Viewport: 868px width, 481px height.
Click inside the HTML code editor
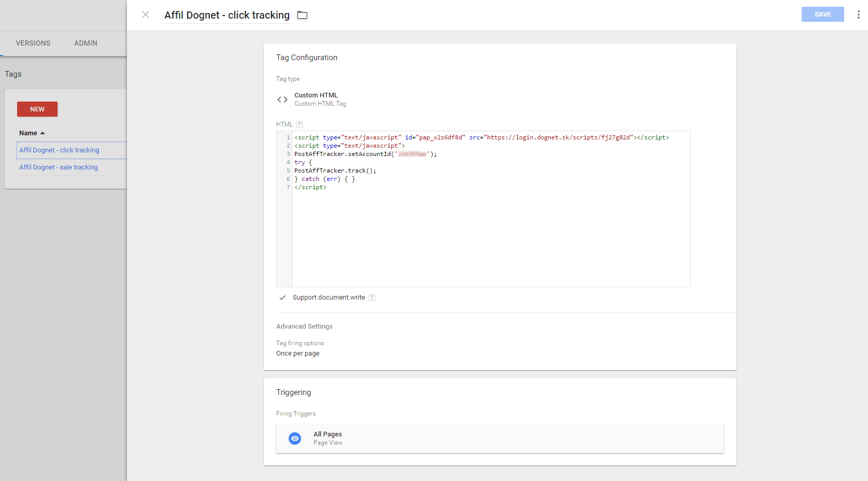pyautogui.click(x=490, y=233)
